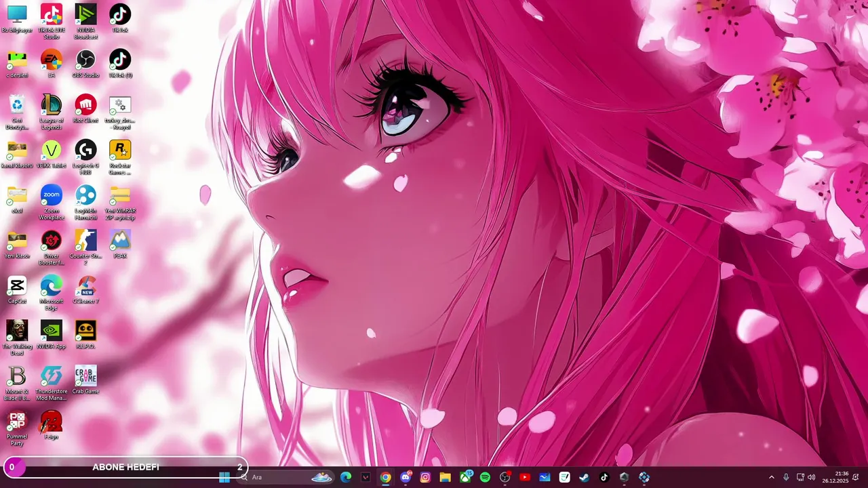Open the okul folder
Screen dimensions: 868x488
pos(17,199)
